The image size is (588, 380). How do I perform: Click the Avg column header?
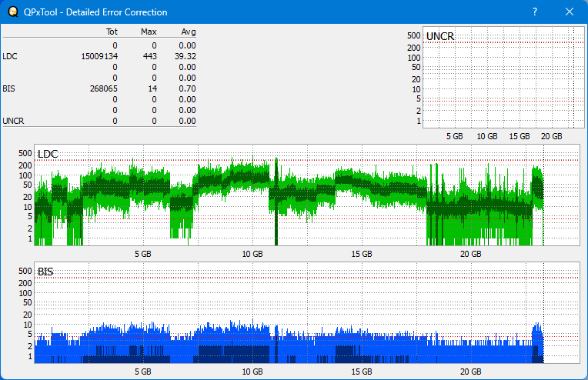pos(189,32)
